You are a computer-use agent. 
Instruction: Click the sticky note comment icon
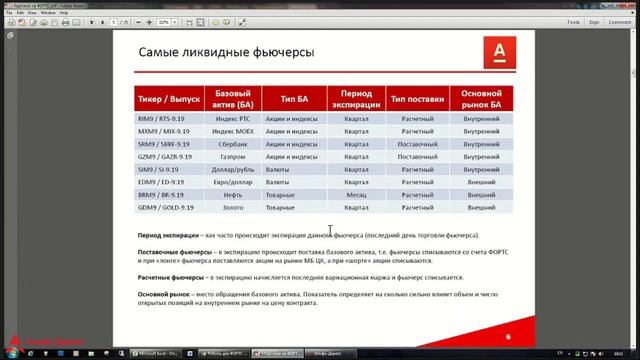coord(216,22)
